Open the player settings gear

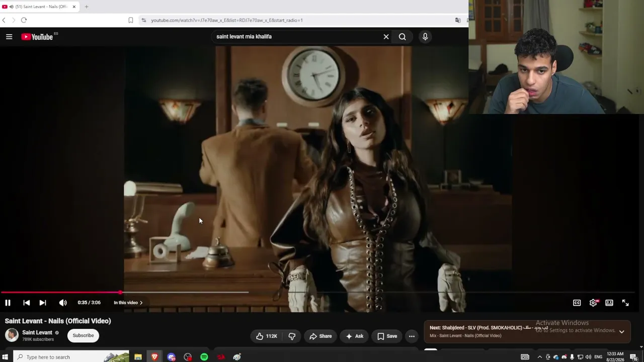tap(593, 303)
